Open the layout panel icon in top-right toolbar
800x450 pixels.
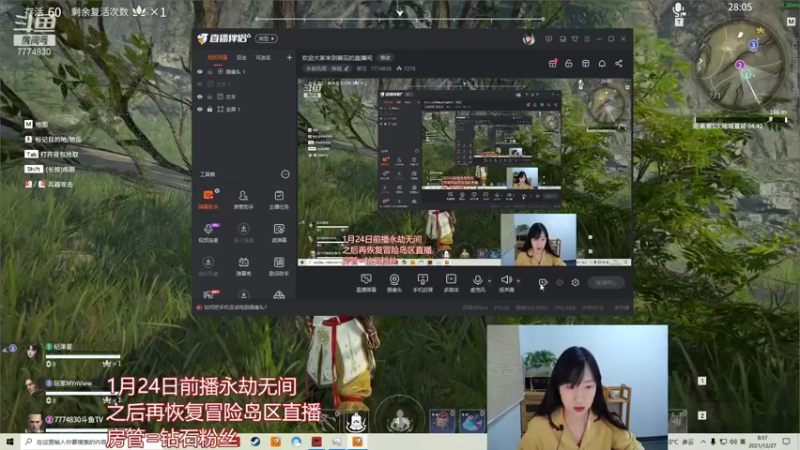(x=586, y=63)
